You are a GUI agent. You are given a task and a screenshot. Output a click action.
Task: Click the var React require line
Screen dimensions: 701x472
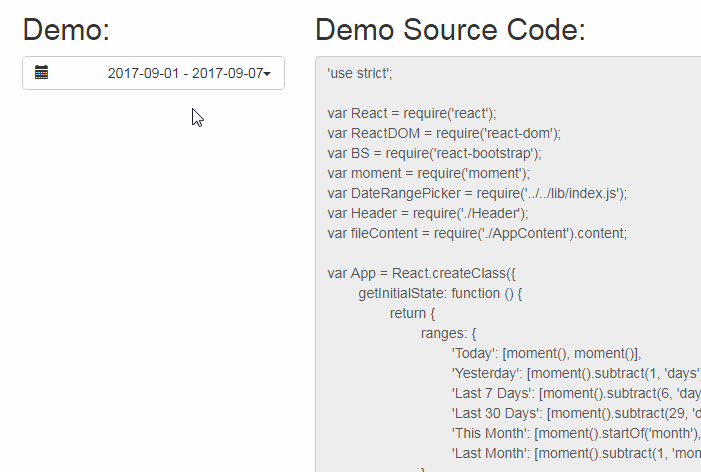pyautogui.click(x=412, y=114)
